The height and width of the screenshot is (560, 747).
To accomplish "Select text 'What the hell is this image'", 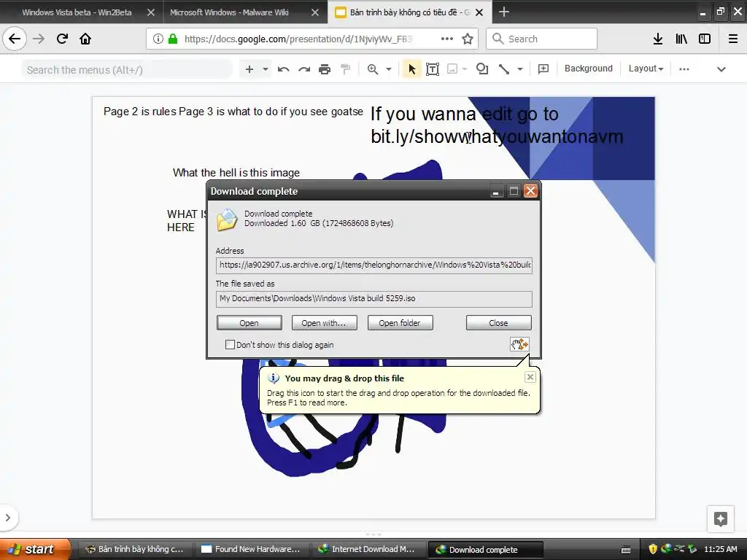I will point(236,172).
